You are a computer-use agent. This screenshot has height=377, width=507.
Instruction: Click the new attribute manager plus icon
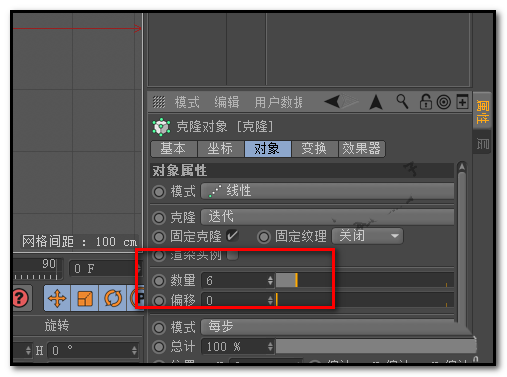tap(462, 102)
